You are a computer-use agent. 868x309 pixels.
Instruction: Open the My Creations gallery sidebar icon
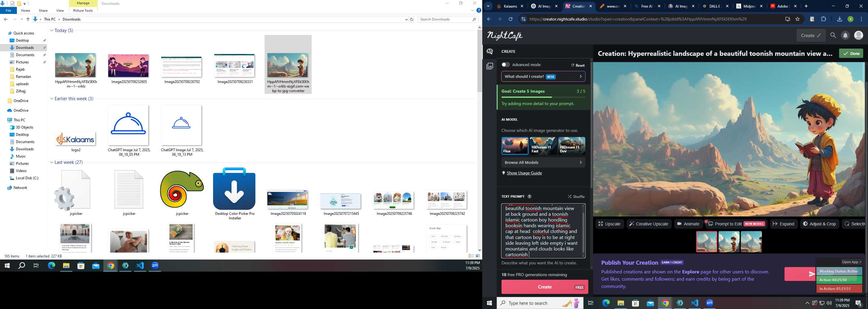[489, 66]
